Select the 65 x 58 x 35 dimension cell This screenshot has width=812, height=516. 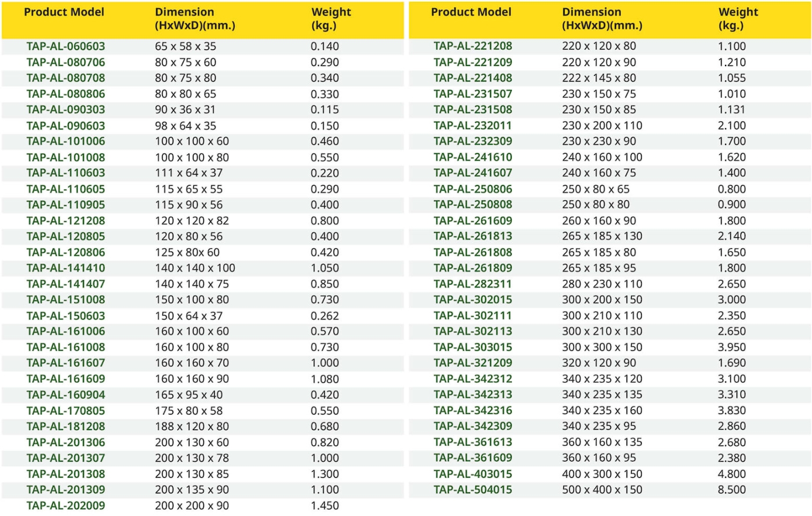tap(185, 46)
